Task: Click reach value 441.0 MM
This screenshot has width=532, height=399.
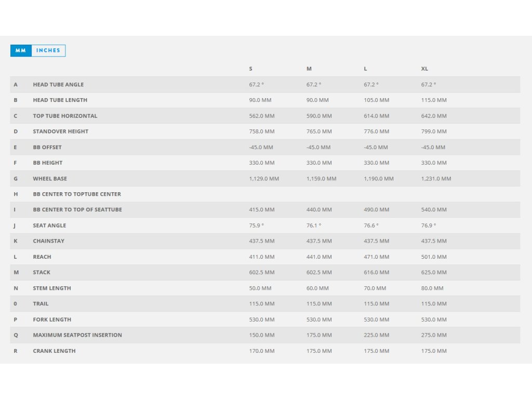Action: pos(319,257)
